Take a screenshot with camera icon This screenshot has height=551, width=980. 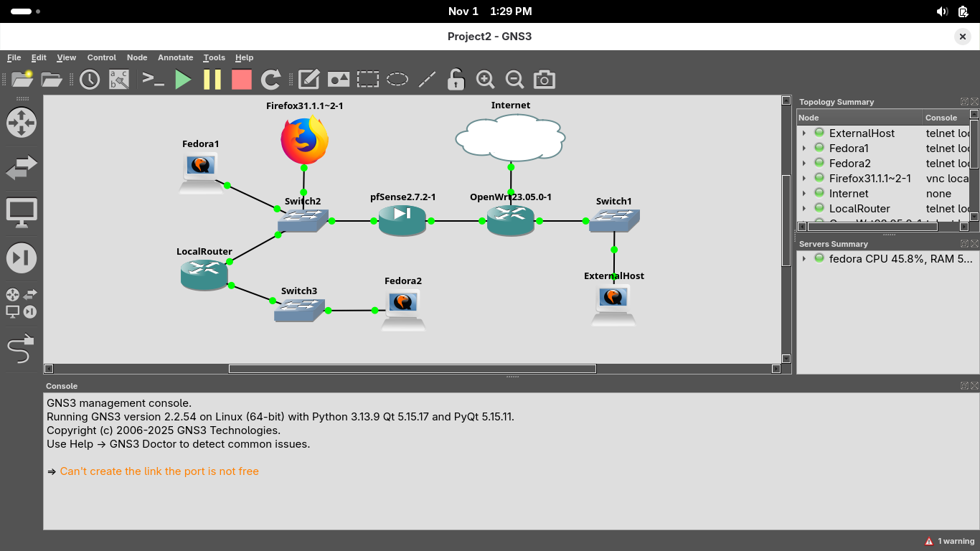coord(545,80)
